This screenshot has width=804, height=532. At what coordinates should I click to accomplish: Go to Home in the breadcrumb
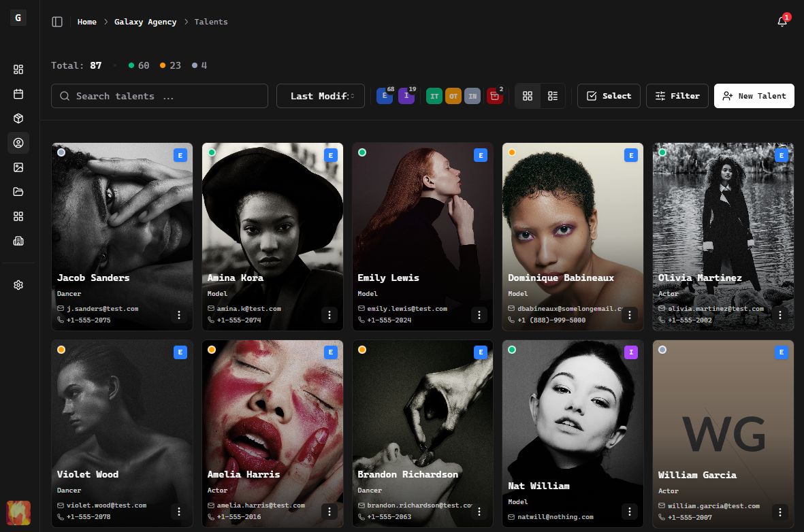pyautogui.click(x=87, y=22)
